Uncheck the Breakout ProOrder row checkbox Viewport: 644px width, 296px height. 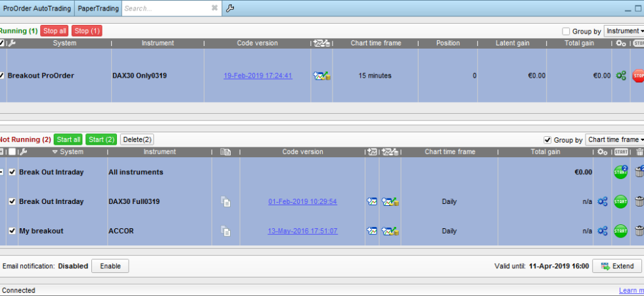[x=1, y=76]
